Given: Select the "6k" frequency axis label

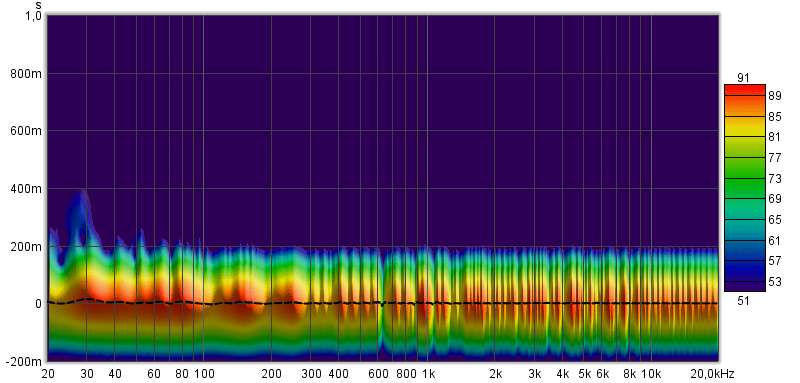Looking at the screenshot, I should pos(603,373).
